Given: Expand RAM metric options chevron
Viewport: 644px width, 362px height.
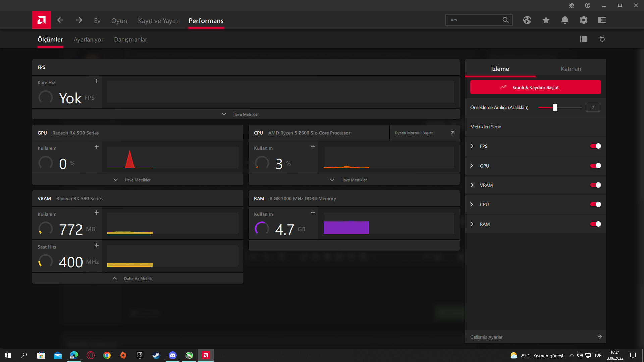Looking at the screenshot, I should tap(472, 224).
